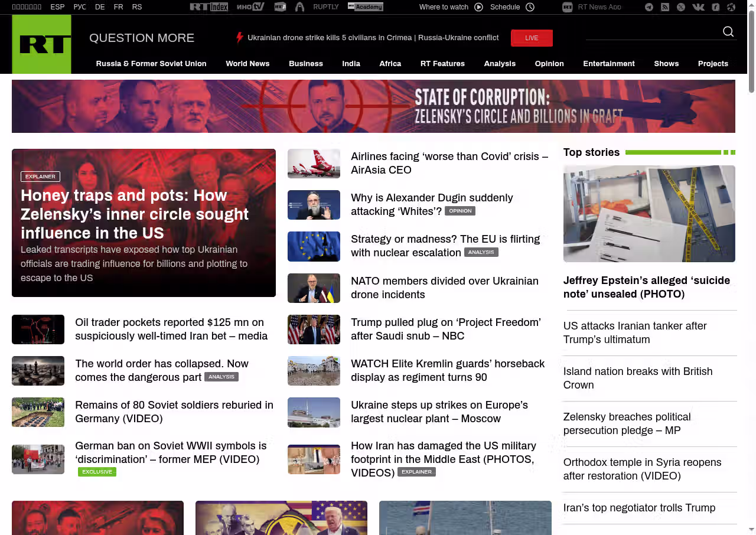Open the RUPTLY link in top bar
The image size is (756, 535).
point(326,7)
